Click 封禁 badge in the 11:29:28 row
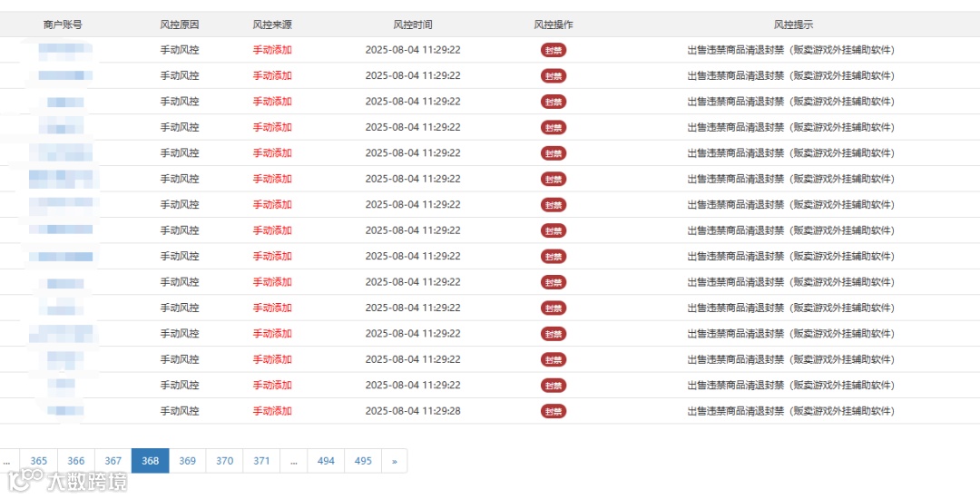Image resolution: width=980 pixels, height=499 pixels. coord(554,411)
